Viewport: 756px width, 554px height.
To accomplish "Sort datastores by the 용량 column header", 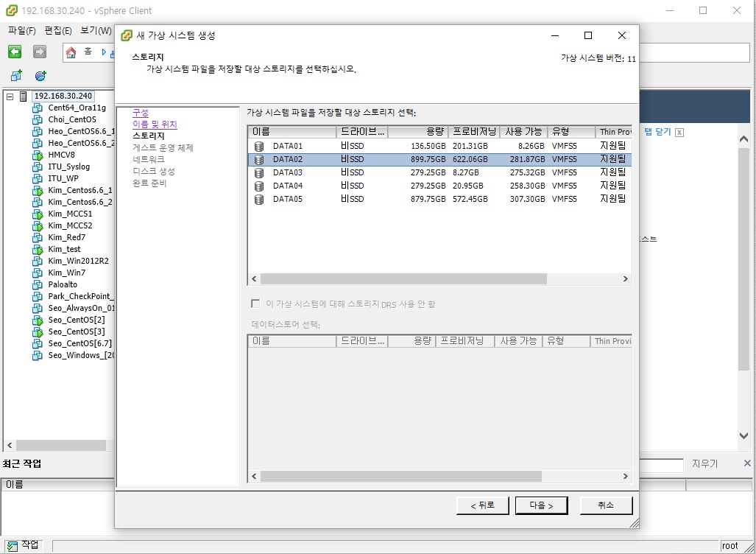I will (417, 132).
